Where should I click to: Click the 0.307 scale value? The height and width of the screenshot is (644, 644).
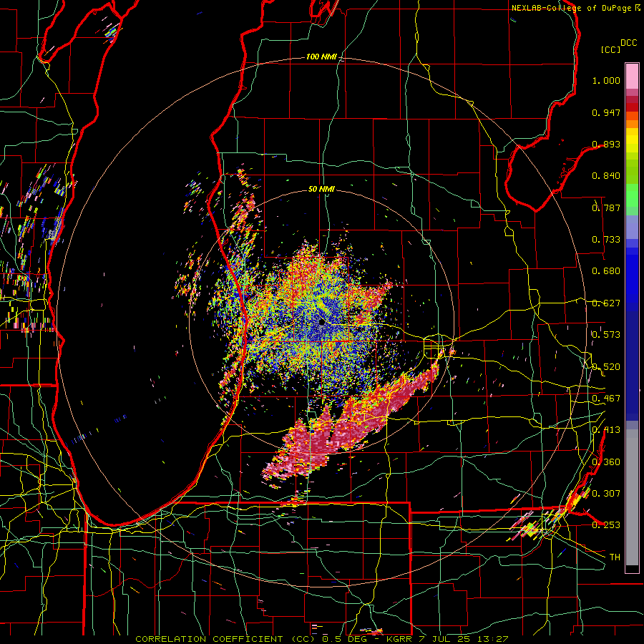[x=606, y=494]
